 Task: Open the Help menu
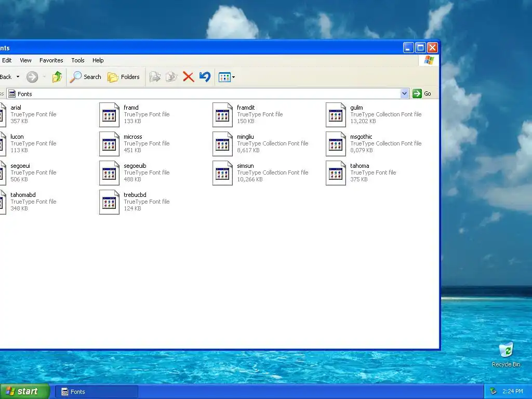click(x=98, y=60)
